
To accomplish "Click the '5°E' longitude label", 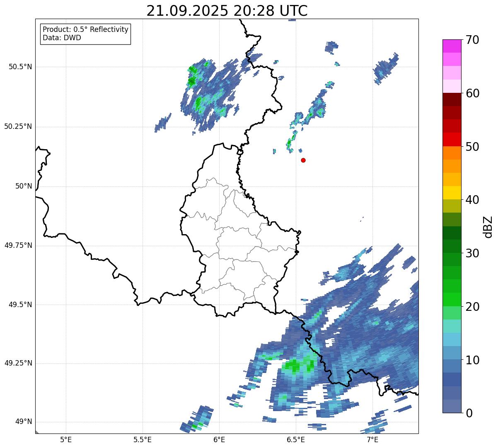I will pos(66,440).
